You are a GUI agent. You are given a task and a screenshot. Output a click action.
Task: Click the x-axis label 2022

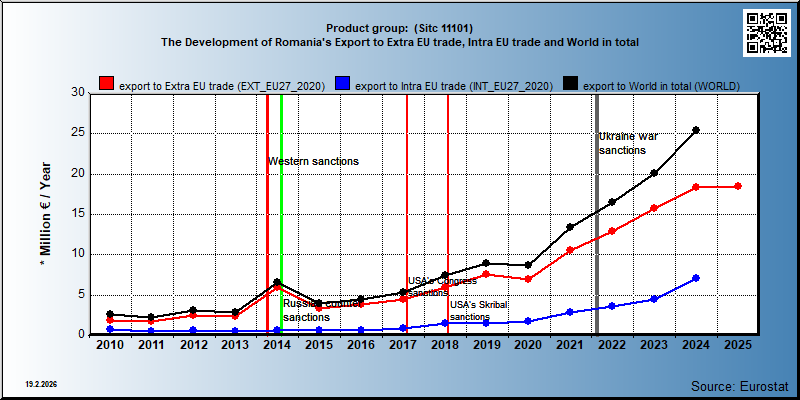pyautogui.click(x=612, y=345)
